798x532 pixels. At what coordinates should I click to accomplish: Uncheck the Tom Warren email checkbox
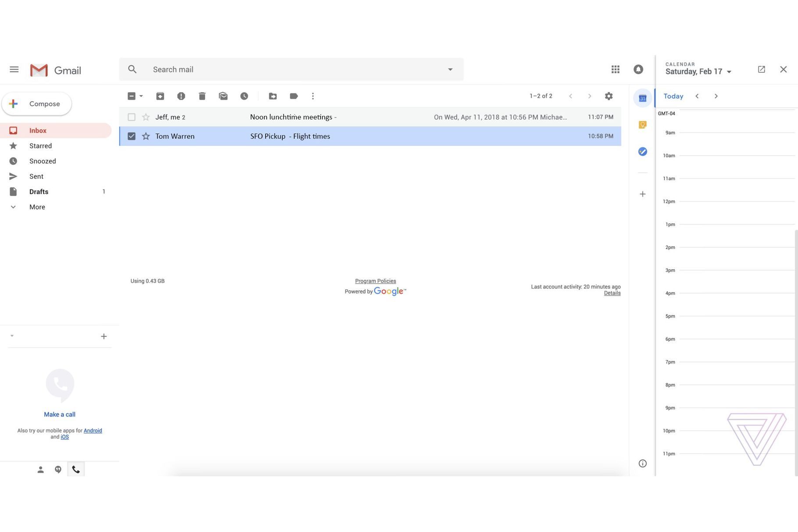(132, 136)
